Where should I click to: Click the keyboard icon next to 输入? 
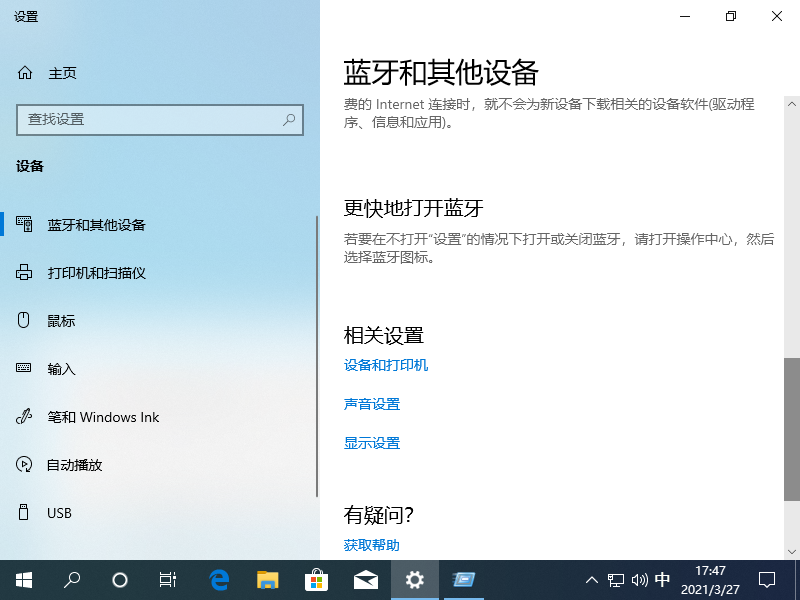point(25,369)
